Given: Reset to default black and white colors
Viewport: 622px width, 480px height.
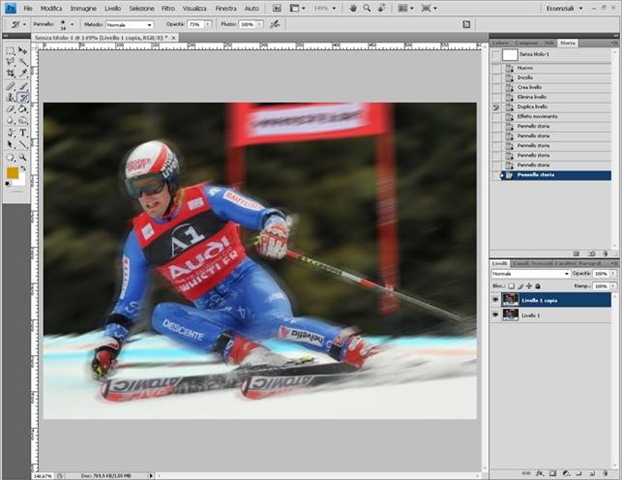Looking at the screenshot, I should click(x=8, y=184).
